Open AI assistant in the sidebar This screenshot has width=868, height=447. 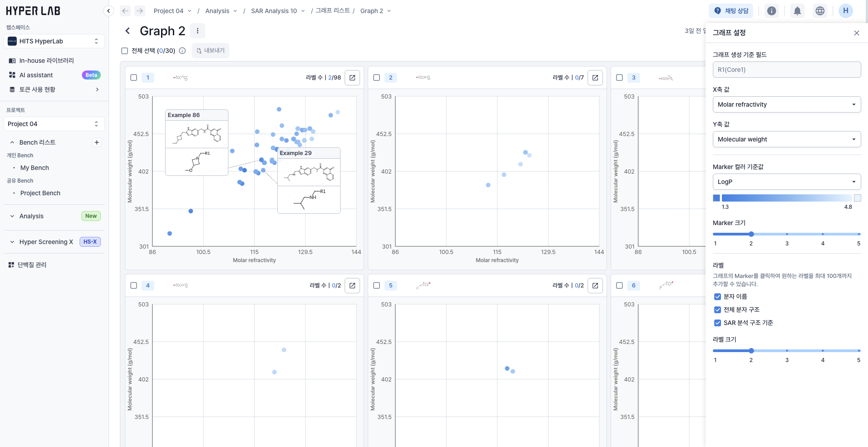[x=36, y=75]
